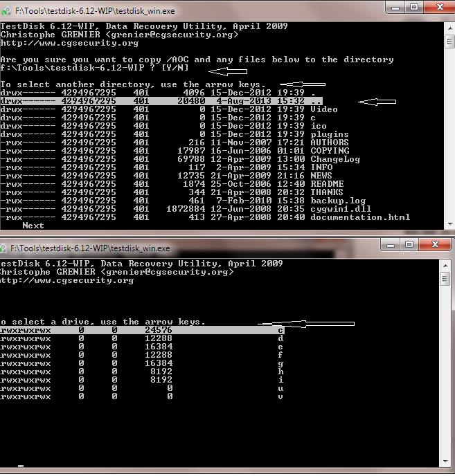Select drive f in the lower window
The height and width of the screenshot is (476, 455).
[142, 355]
